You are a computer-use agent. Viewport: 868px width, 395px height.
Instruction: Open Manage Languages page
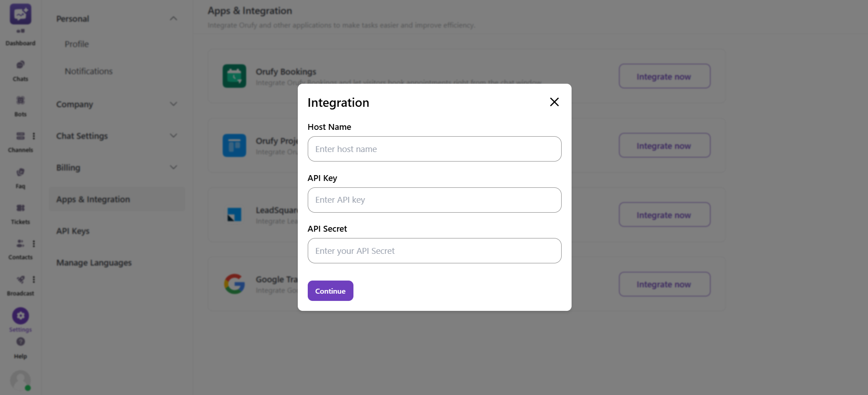[x=94, y=262]
